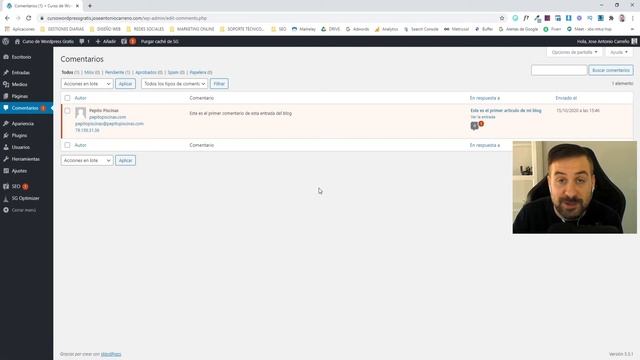Check the Pepito Piscinas comment checkbox

pyautogui.click(x=67, y=111)
